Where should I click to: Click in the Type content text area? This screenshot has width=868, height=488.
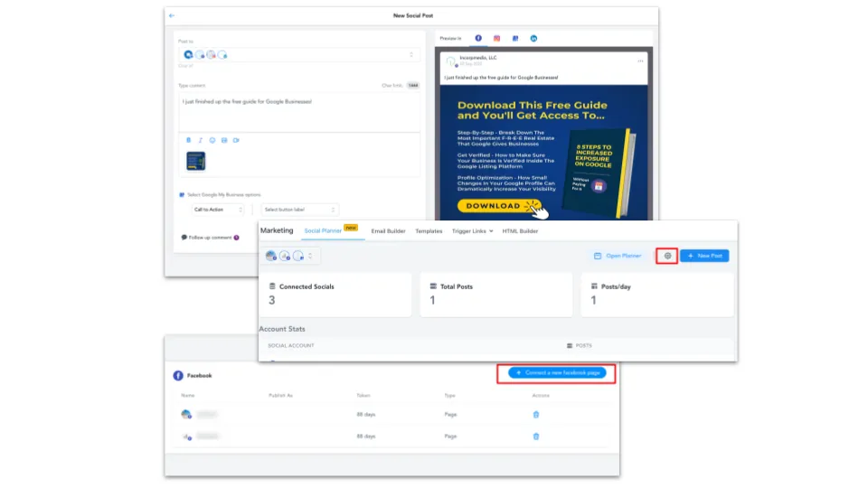[x=299, y=112]
